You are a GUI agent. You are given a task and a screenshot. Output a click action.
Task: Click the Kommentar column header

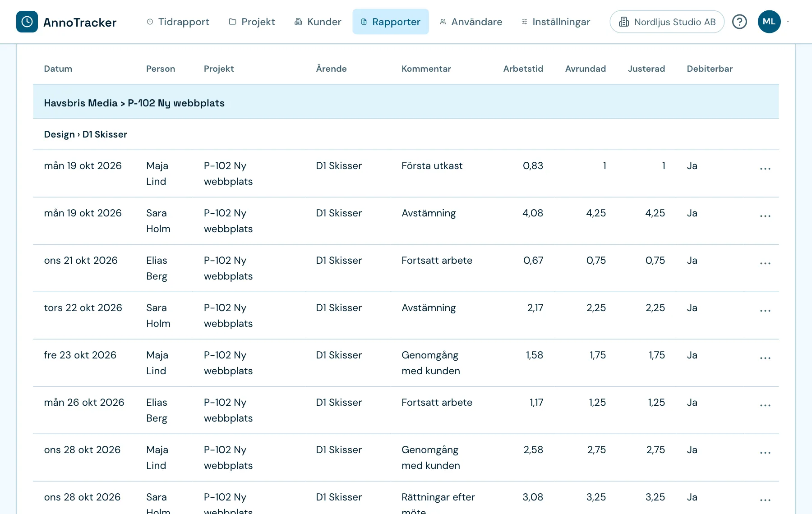click(x=426, y=69)
